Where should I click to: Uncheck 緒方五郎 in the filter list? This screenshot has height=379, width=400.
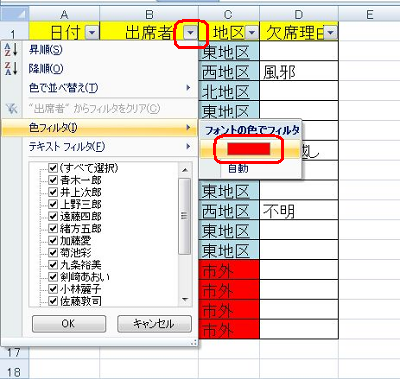click(53, 228)
